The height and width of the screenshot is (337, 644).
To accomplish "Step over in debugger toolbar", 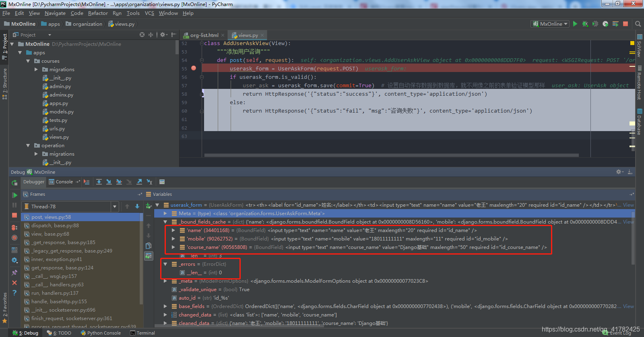I will tap(99, 182).
